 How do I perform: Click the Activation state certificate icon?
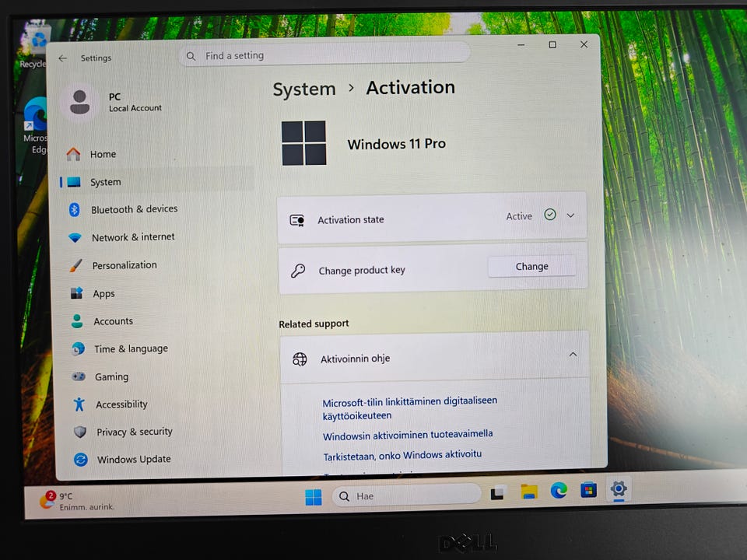(297, 220)
